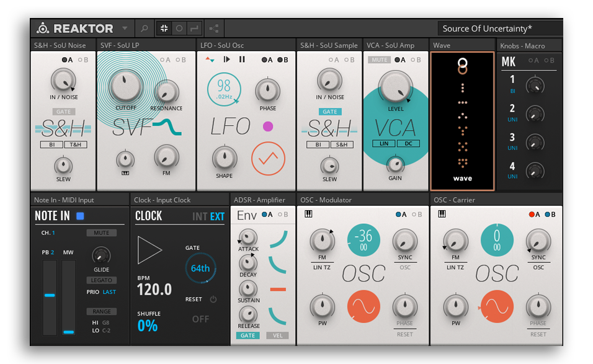
Task: Toggle GATE button on S&H SoU Noise
Action: [63, 112]
